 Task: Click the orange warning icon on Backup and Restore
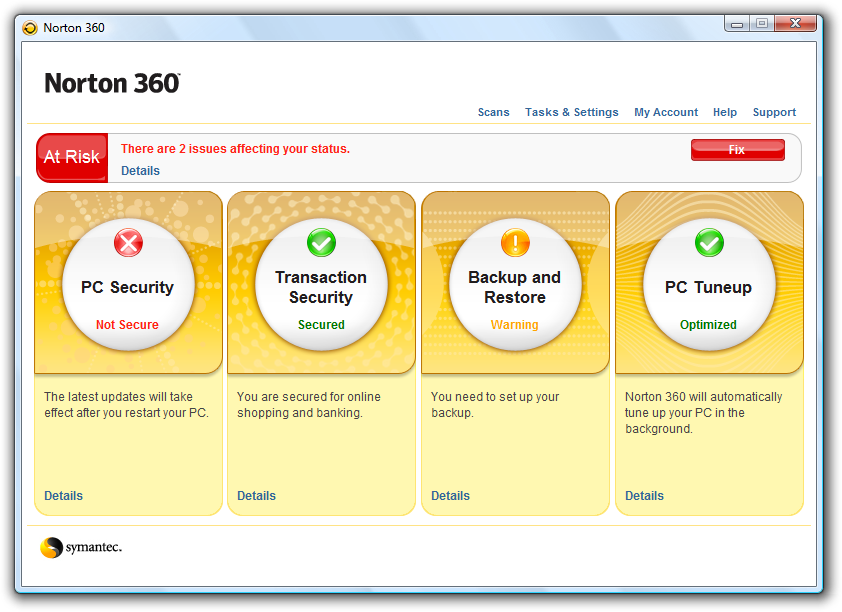coord(515,243)
